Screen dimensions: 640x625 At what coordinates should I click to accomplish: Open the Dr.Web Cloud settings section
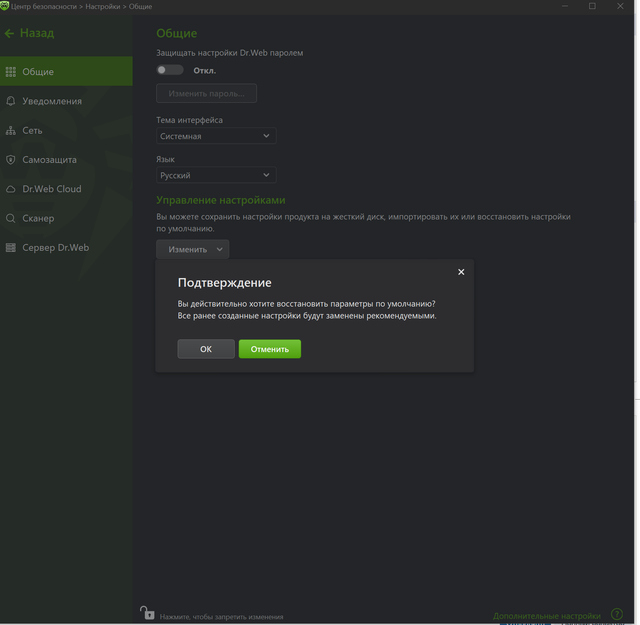pyautogui.click(x=66, y=189)
